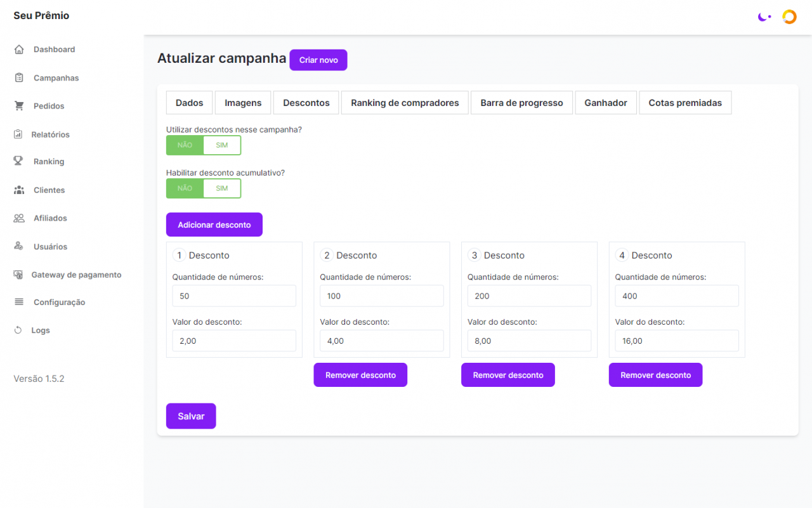Viewport: 812px width, 508px height.
Task: Click the Pedidos shopping cart icon
Action: coord(19,106)
